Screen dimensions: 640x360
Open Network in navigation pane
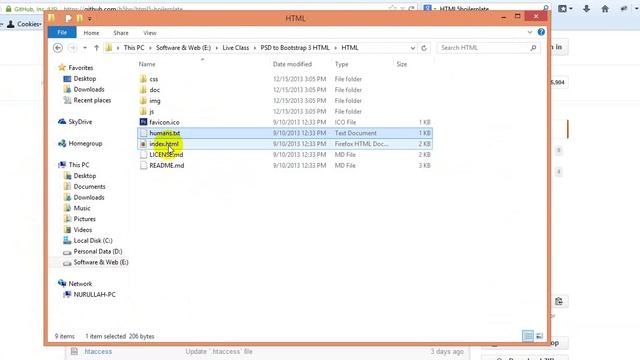(x=80, y=284)
